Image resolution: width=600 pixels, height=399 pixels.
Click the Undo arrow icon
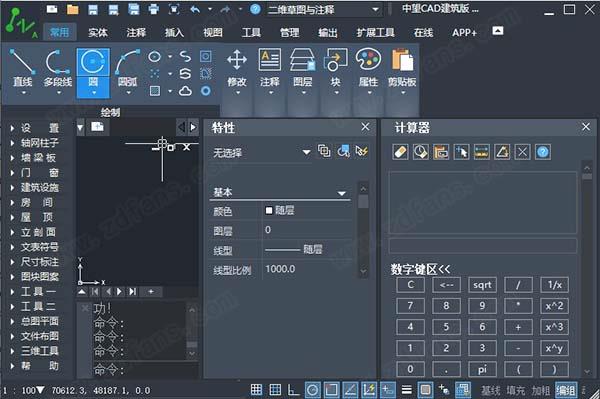[195, 9]
